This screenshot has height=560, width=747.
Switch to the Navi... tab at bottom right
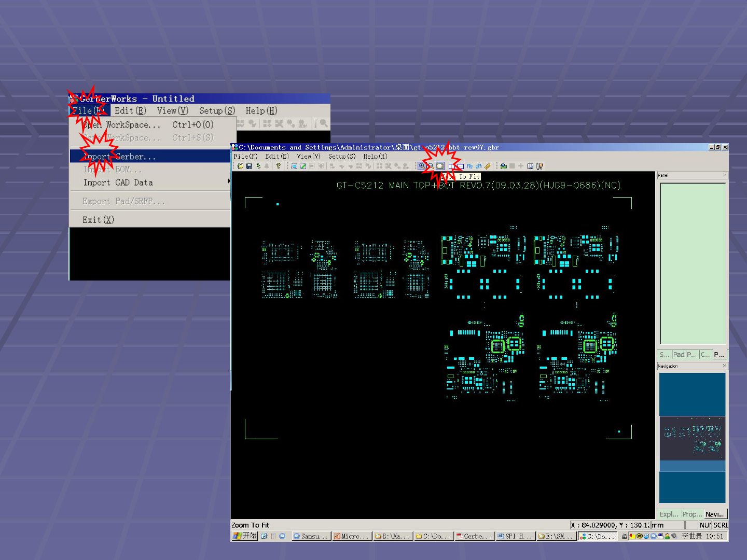pyautogui.click(x=715, y=514)
